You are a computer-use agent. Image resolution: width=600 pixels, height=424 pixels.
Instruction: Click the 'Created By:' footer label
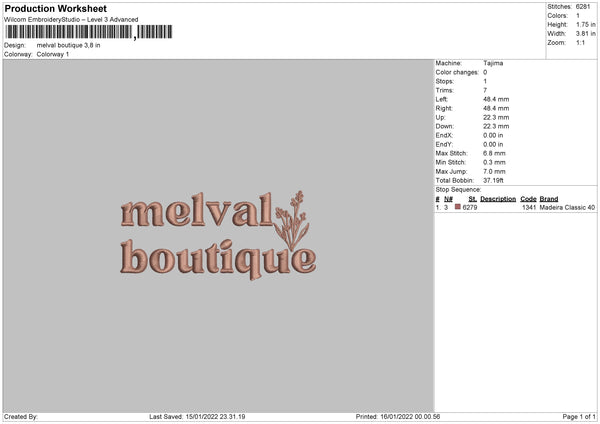(x=21, y=417)
